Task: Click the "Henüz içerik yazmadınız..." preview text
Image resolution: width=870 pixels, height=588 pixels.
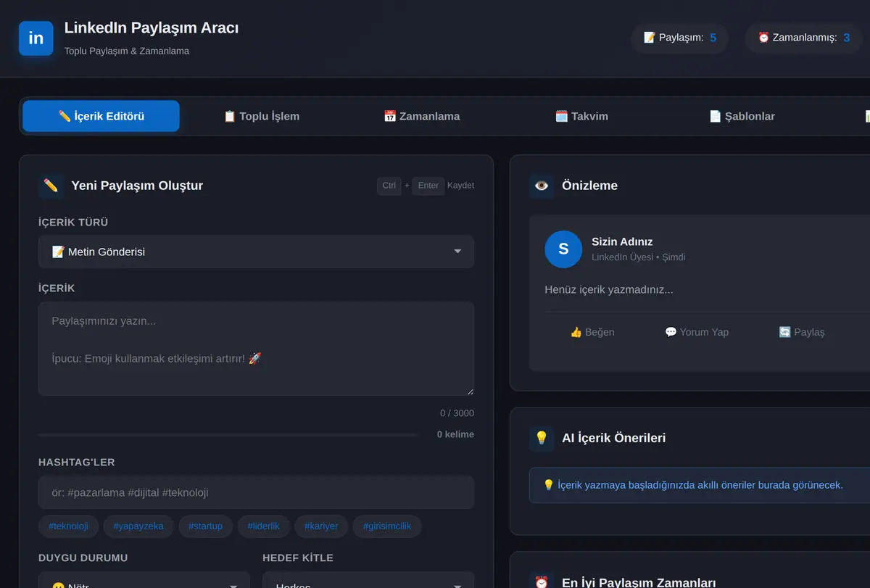Action: (609, 290)
